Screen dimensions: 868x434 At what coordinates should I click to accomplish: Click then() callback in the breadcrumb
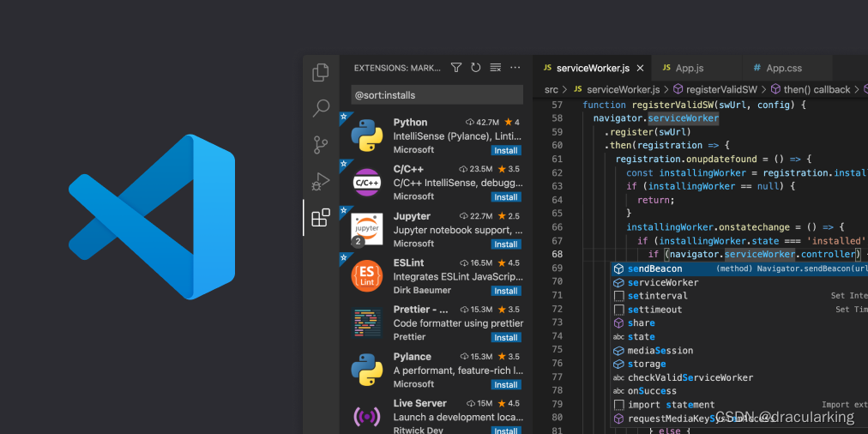817,89
